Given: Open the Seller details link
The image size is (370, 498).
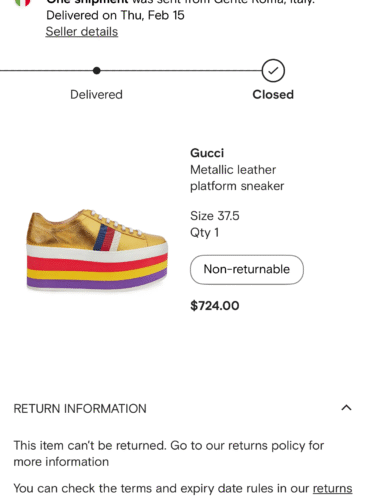Looking at the screenshot, I should (x=82, y=32).
